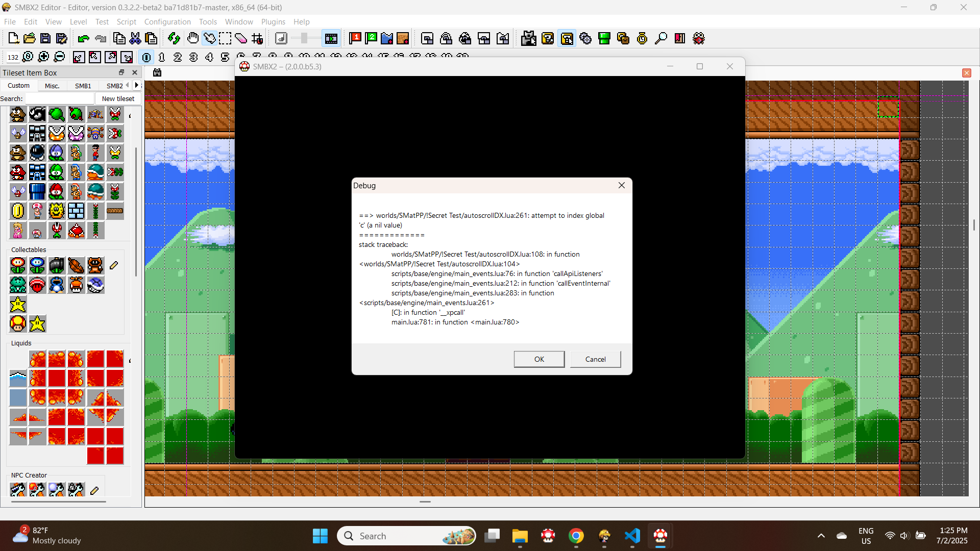
Task: Close the Debug dialog
Action: click(x=621, y=185)
